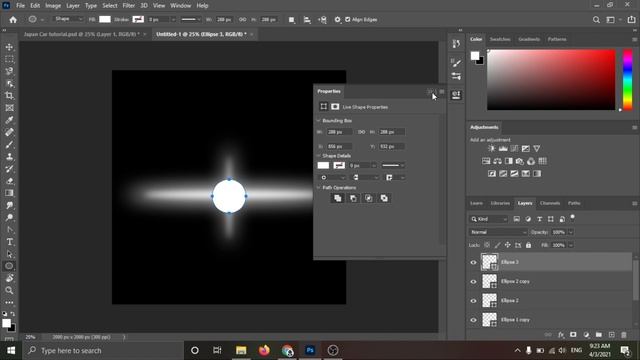Select the Eyedropper tool
The height and width of the screenshot is (360, 640).
pos(9,120)
